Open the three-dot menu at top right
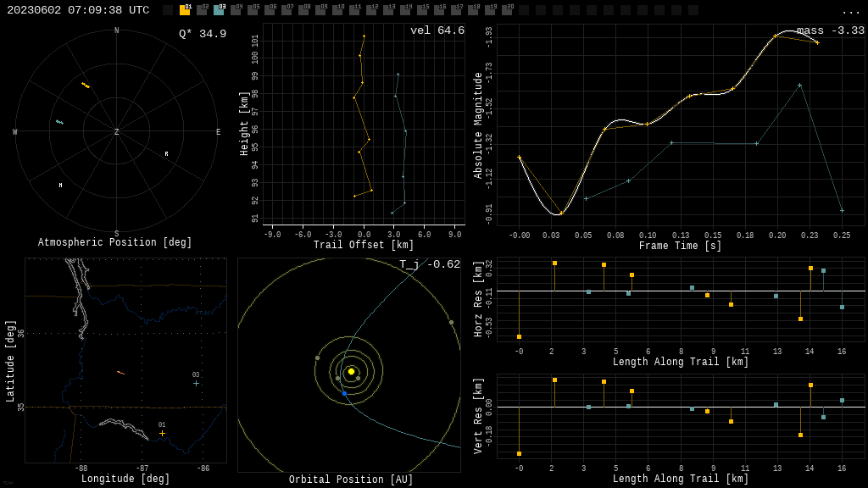 pos(850,12)
